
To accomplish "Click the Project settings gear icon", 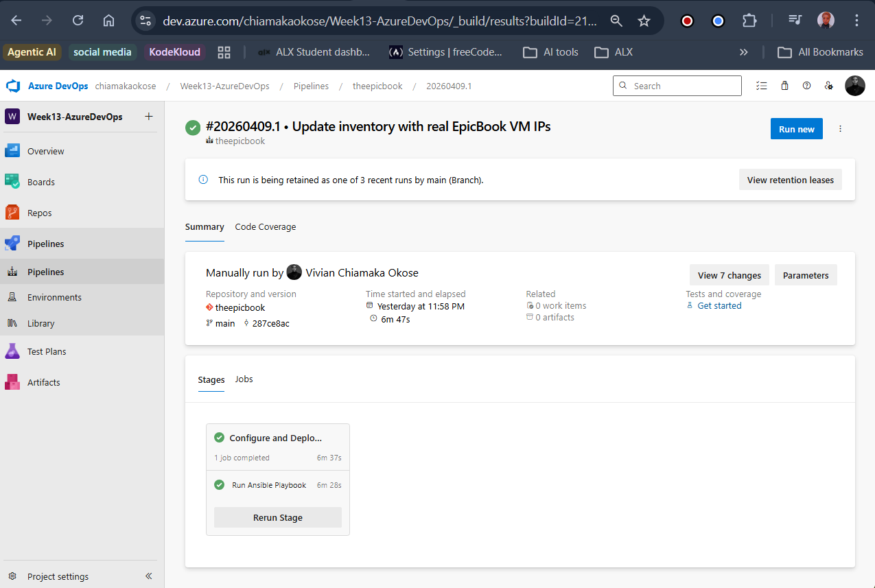I will (12, 576).
